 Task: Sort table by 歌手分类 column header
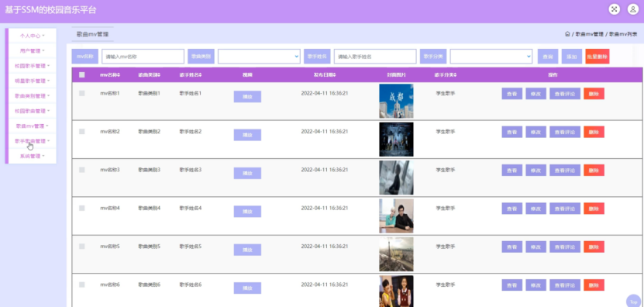coord(446,74)
